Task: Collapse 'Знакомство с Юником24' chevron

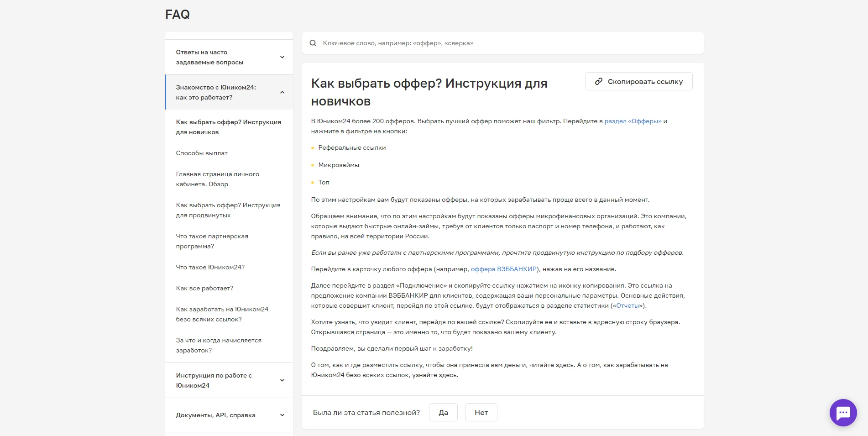Action: pyautogui.click(x=282, y=92)
